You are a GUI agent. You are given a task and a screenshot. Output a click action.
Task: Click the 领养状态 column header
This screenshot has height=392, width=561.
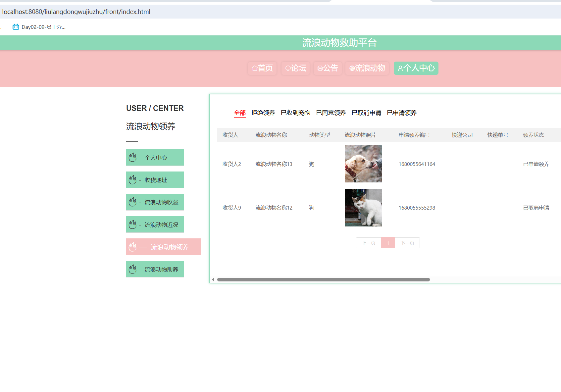click(534, 135)
